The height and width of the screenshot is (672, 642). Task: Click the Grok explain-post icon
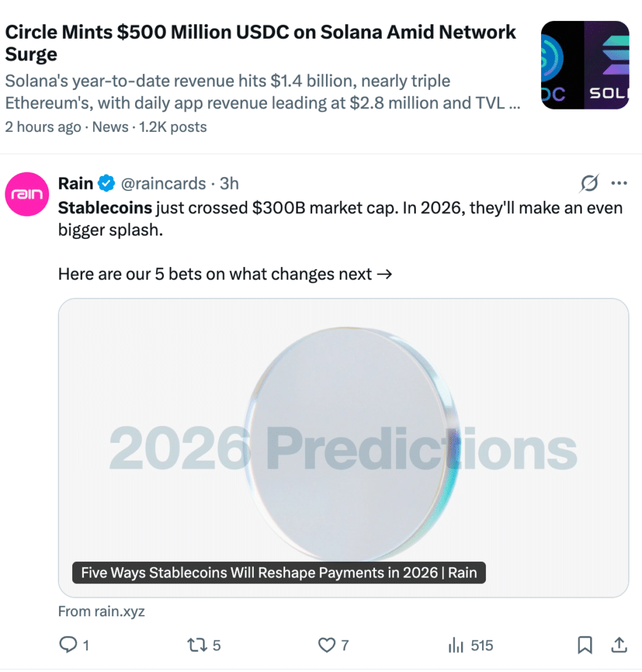pyautogui.click(x=590, y=184)
